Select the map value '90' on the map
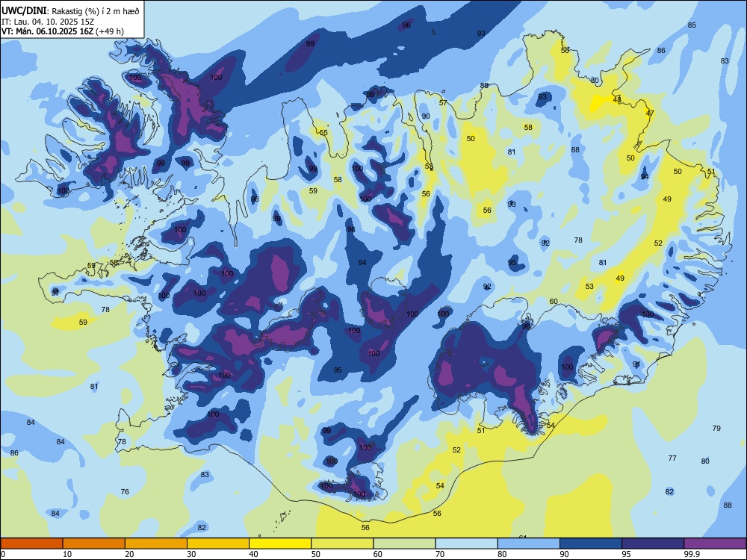The image size is (747, 560). [426, 116]
